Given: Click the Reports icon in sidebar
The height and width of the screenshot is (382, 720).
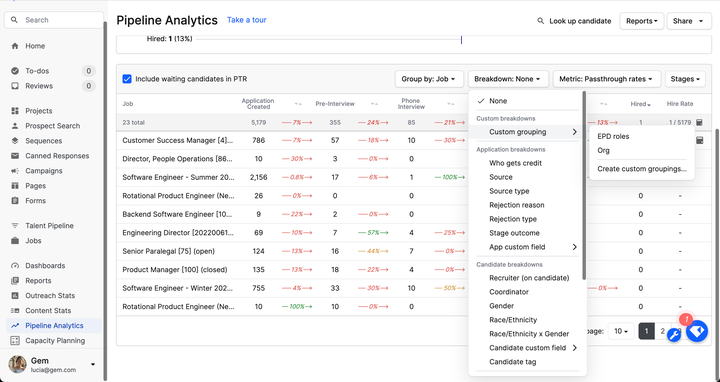Looking at the screenshot, I should (x=15, y=281).
